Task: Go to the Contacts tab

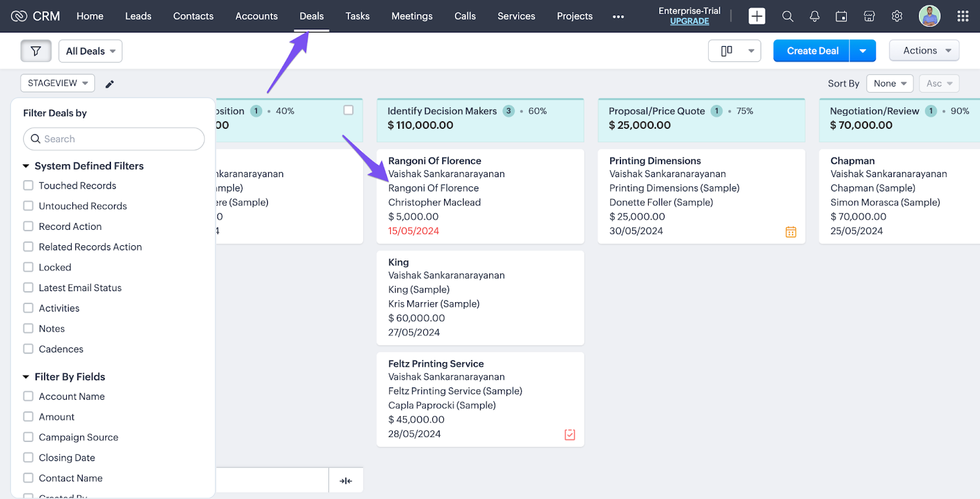Action: pos(193,17)
